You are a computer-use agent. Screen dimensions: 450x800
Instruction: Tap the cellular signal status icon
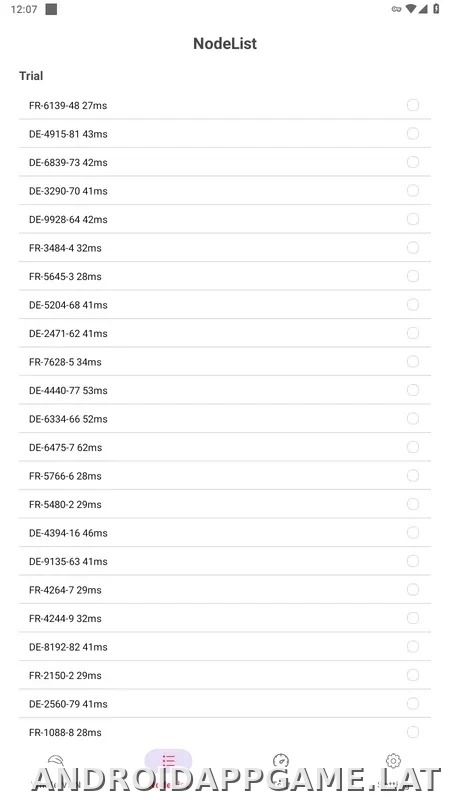pyautogui.click(x=423, y=9)
